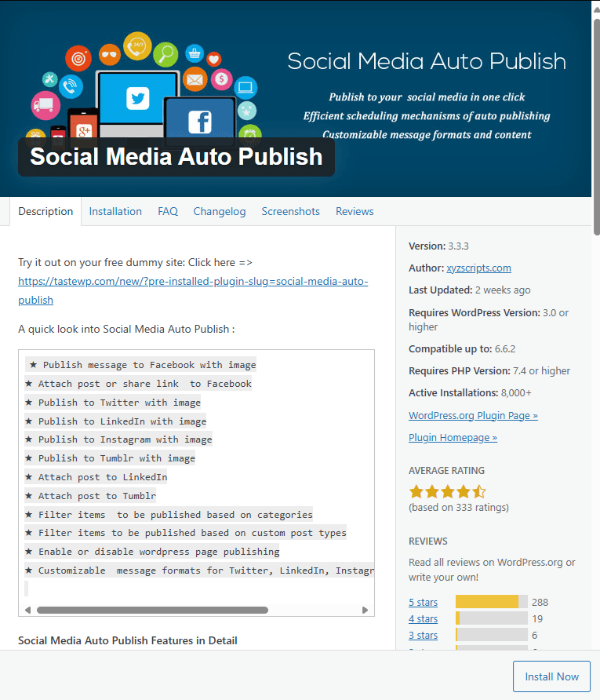This screenshot has width=600, height=700.
Task: Open the Plugin Homepage link
Action: (453, 438)
